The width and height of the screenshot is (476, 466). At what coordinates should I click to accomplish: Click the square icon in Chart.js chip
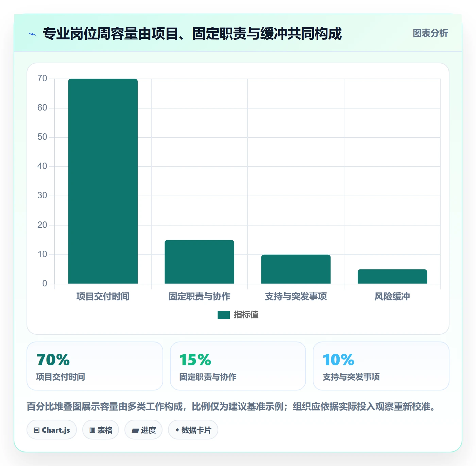37,430
